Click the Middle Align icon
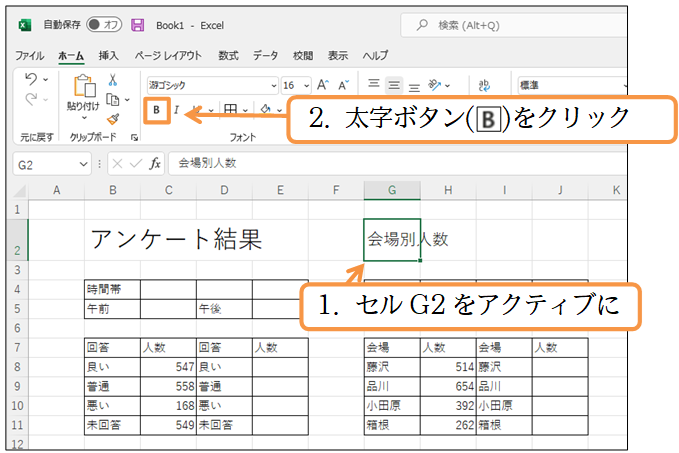Image resolution: width=679 pixels, height=453 pixels. (x=394, y=85)
